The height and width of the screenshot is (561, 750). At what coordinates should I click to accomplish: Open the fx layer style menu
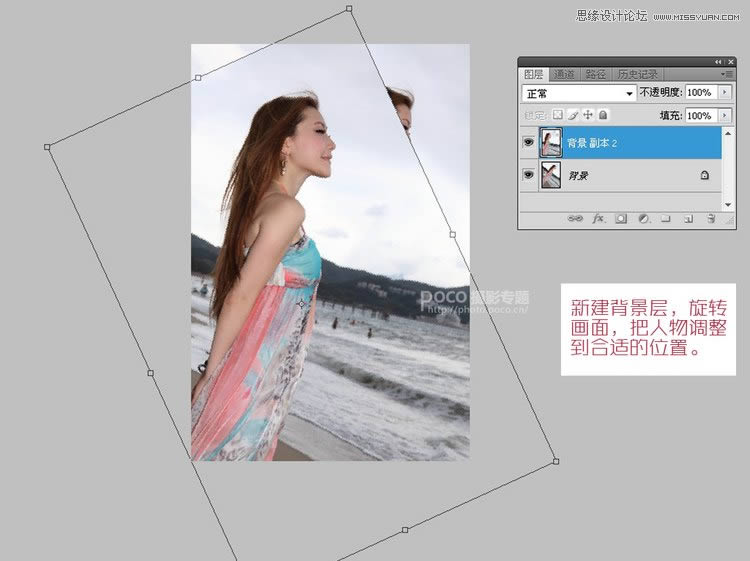coord(598,218)
